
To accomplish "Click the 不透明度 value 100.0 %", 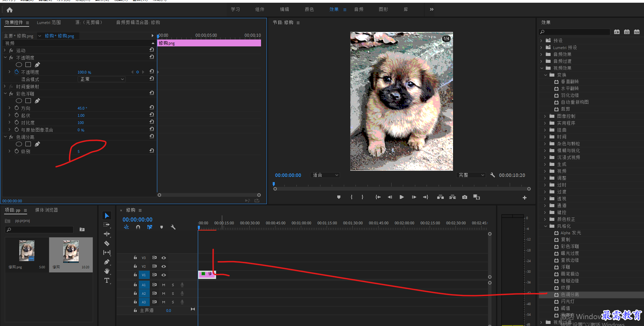I will point(84,72).
